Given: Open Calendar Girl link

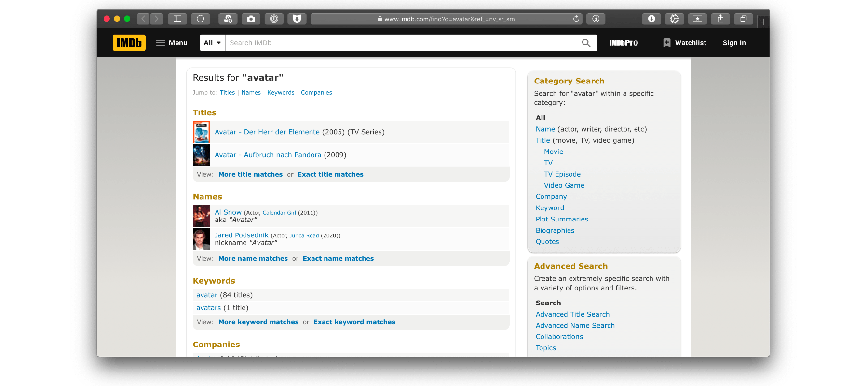Looking at the screenshot, I should coord(279,213).
